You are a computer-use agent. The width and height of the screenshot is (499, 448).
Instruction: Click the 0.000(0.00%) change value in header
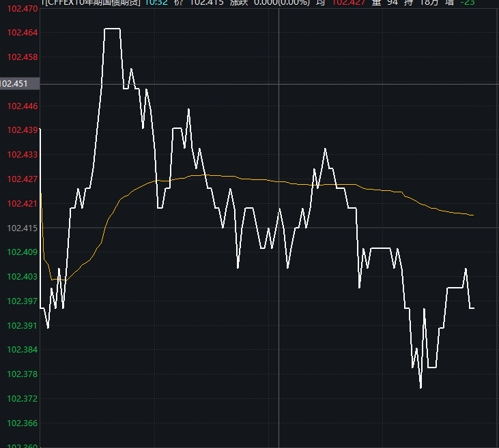(x=281, y=3)
